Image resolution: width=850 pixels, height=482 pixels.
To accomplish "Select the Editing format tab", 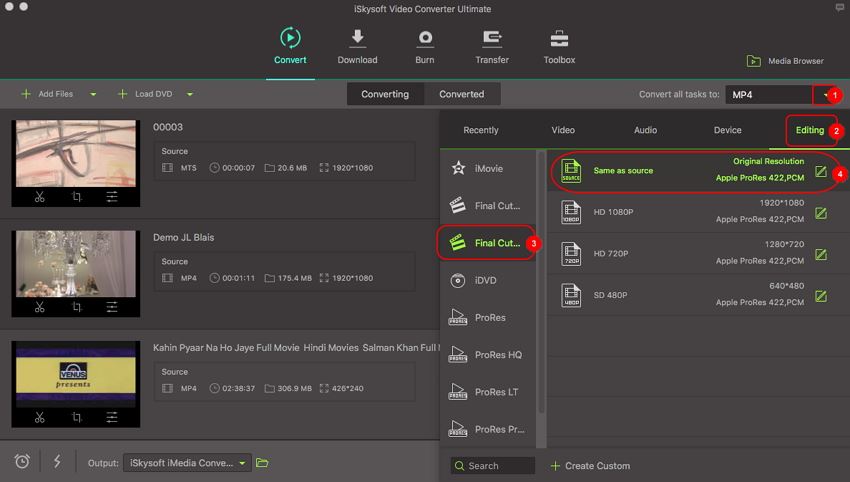I will point(810,130).
